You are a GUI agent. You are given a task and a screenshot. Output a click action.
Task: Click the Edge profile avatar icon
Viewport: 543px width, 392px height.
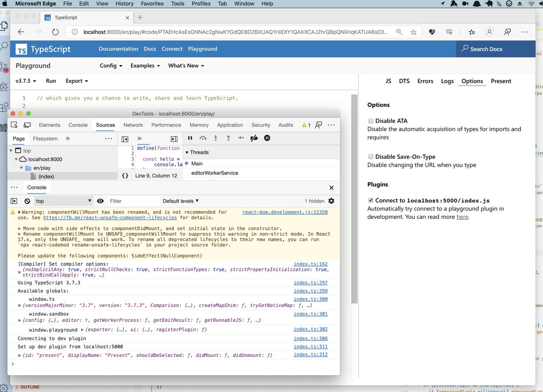489,32
